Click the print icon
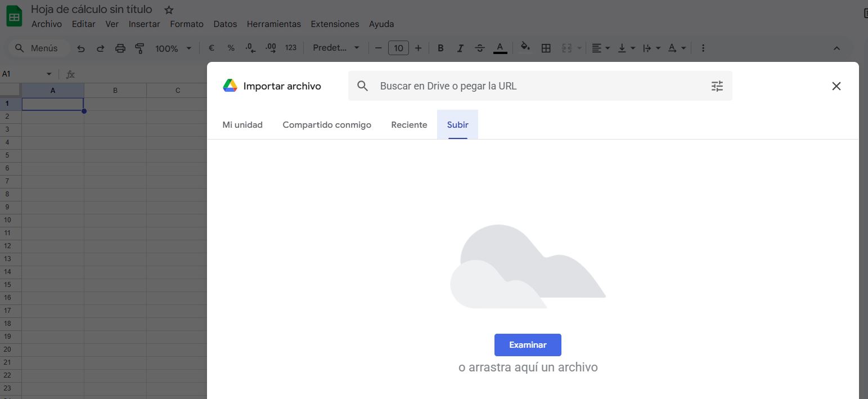Screen dimensions: 868x399 coord(120,48)
